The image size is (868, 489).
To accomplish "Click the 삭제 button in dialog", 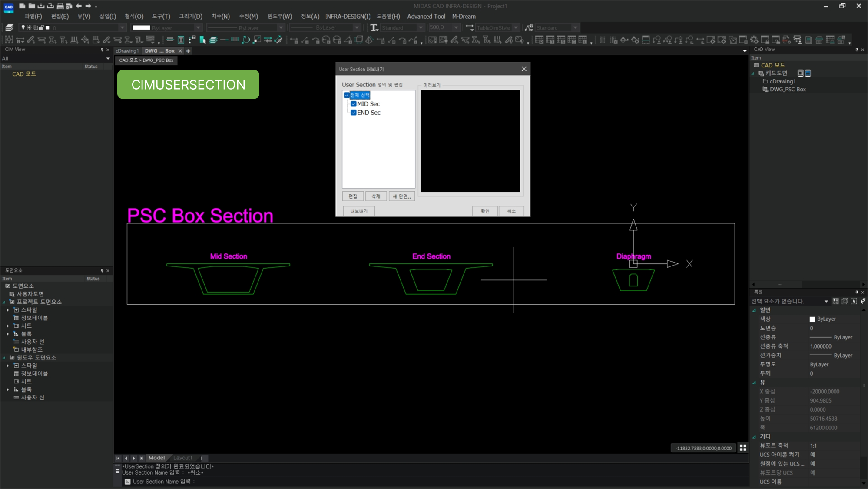I will tap(376, 196).
